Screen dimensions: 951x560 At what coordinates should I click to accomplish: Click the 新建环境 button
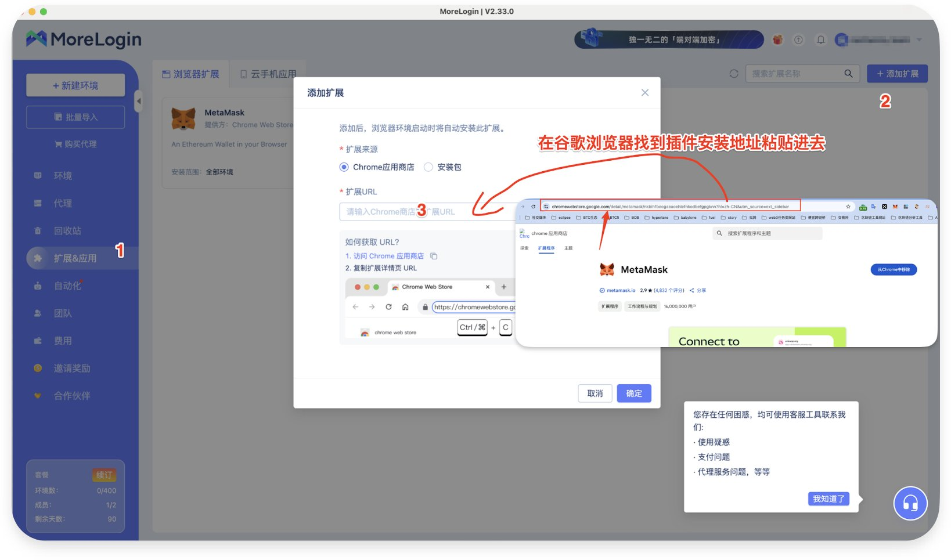click(75, 85)
